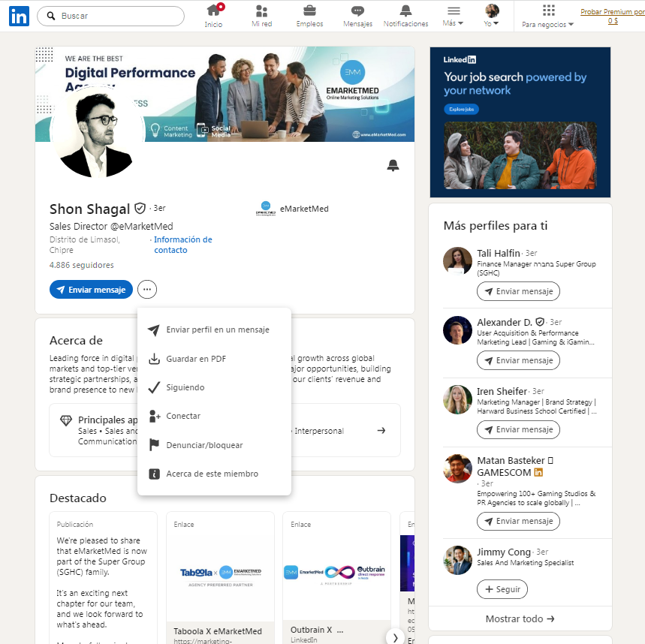Viewport: 645px width, 644px height.
Task: Click Matan Basteker LinkedIn premium badge
Action: coord(538,473)
